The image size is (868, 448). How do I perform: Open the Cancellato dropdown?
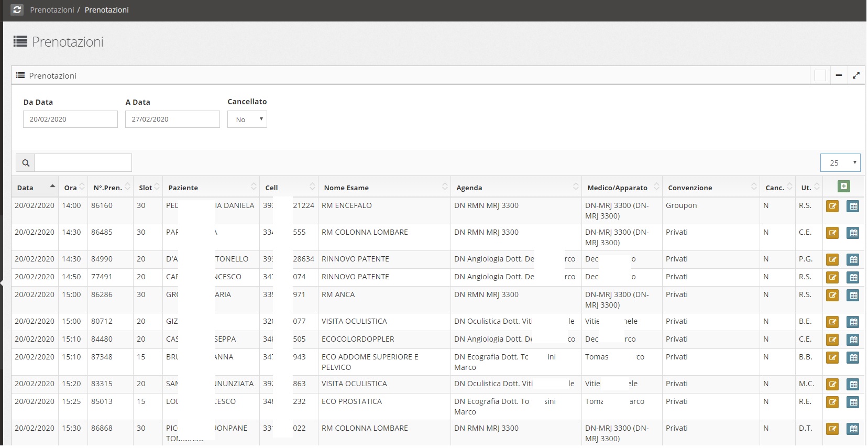click(x=247, y=119)
